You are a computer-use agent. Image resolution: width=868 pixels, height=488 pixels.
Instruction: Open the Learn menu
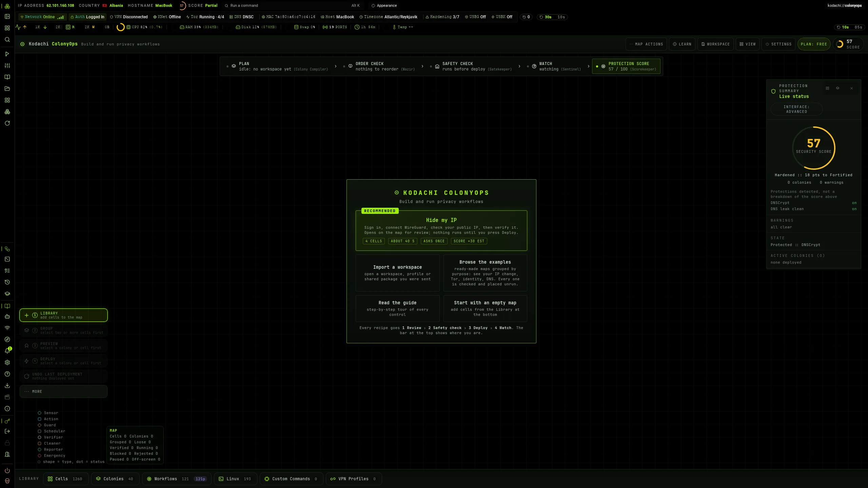[x=682, y=44]
